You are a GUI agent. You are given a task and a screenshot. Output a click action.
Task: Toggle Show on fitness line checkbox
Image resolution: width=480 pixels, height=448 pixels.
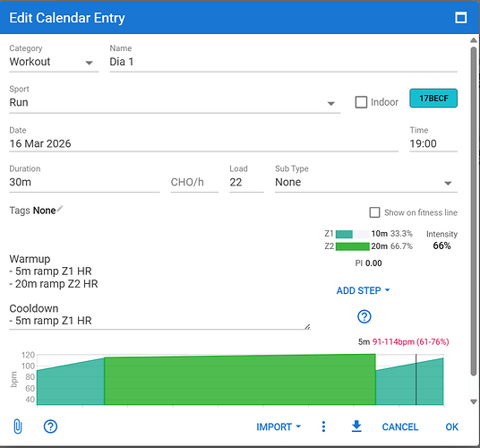[374, 212]
